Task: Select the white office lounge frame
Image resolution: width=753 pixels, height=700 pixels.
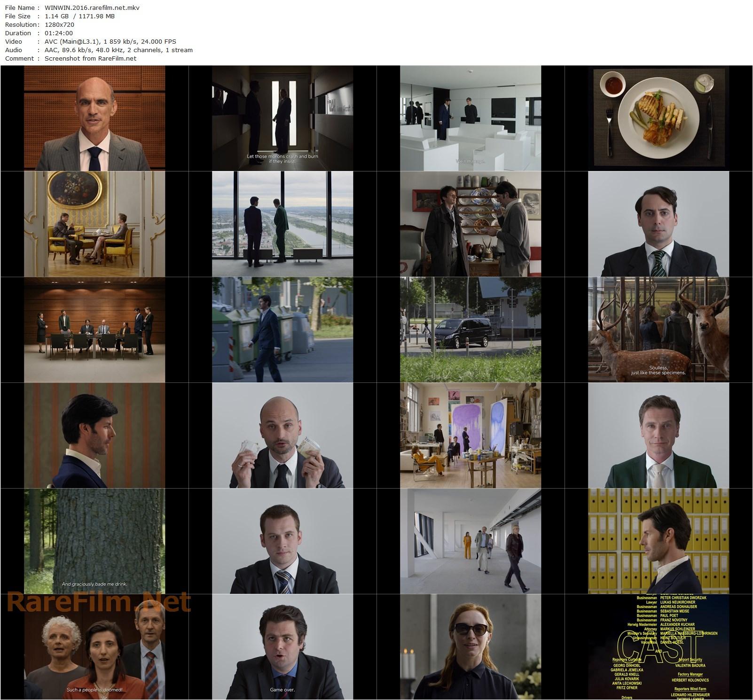Action: tap(471, 118)
